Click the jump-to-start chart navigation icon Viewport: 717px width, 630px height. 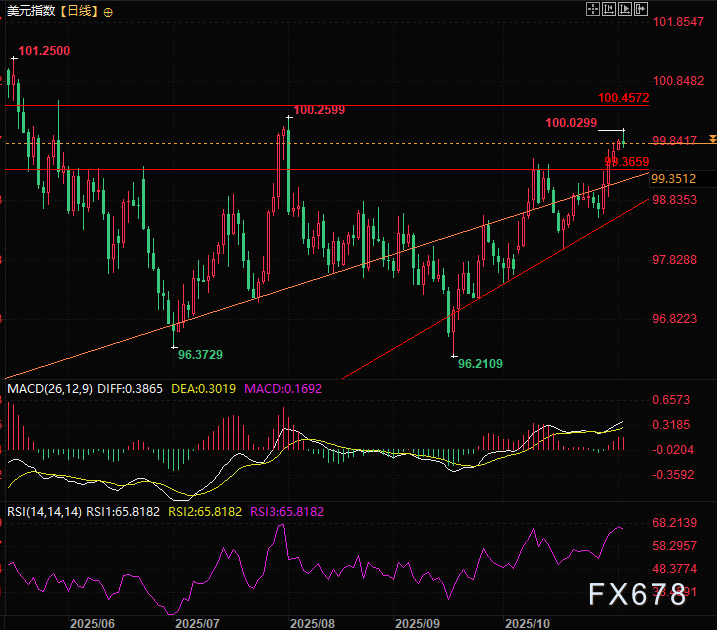point(609,9)
